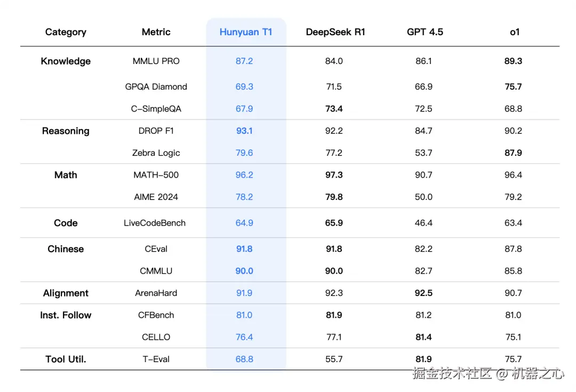The image size is (576, 392).
Task: Click the GPQA Diamond metric label
Action: point(156,87)
